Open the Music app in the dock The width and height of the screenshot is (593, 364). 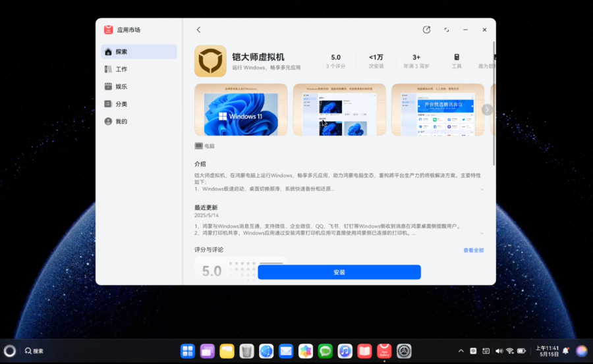point(345,351)
